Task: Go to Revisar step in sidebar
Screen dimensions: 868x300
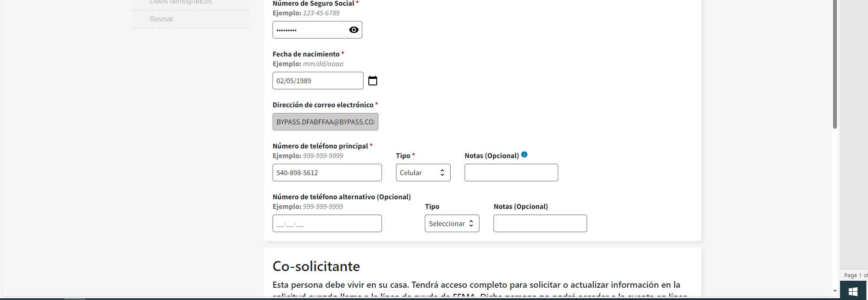Action: coord(161,19)
